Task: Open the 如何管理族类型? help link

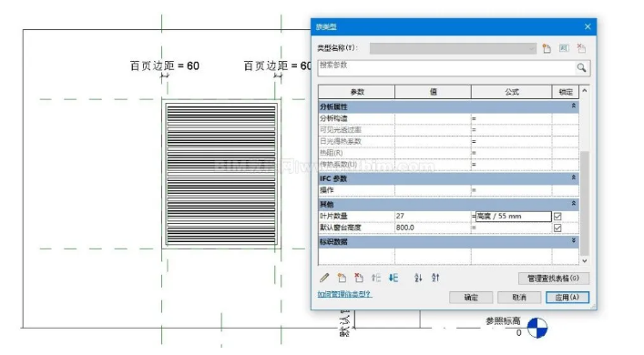Action: (344, 294)
